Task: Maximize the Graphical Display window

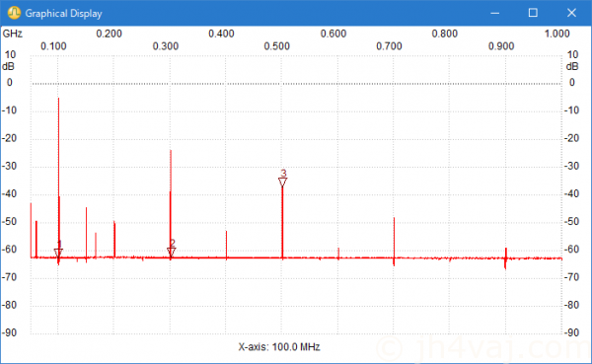Action: pyautogui.click(x=533, y=13)
